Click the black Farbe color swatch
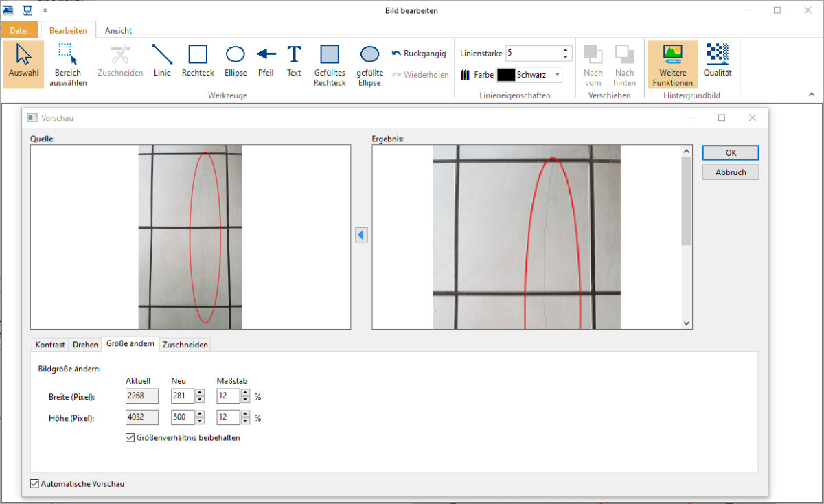824x504 pixels. point(506,75)
